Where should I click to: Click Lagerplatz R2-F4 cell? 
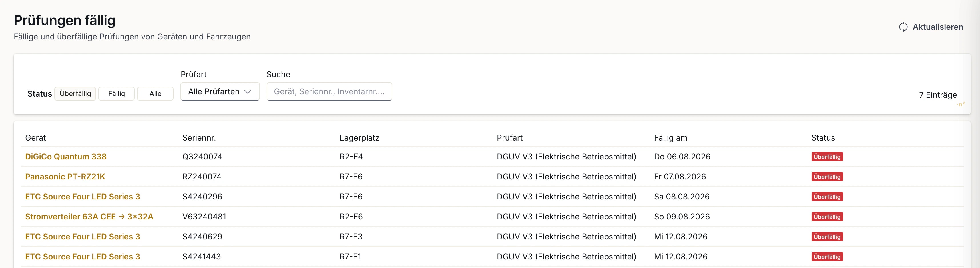[351, 157]
